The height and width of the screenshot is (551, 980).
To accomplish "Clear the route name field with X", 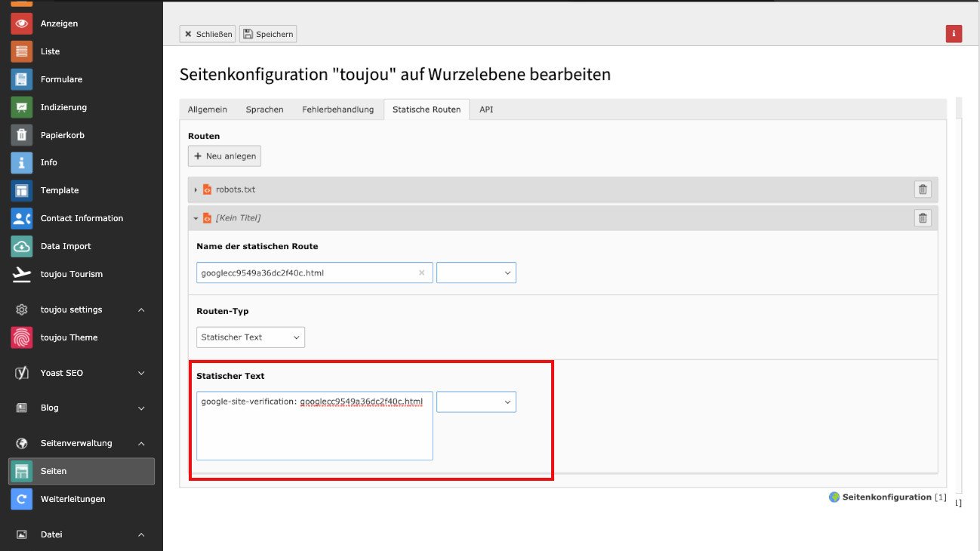I will coord(421,273).
